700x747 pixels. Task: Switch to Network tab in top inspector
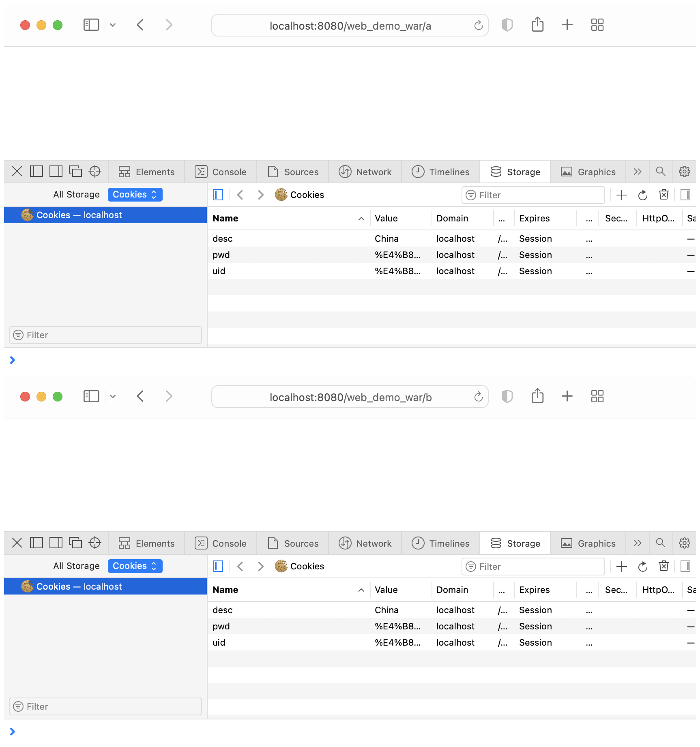click(x=365, y=172)
